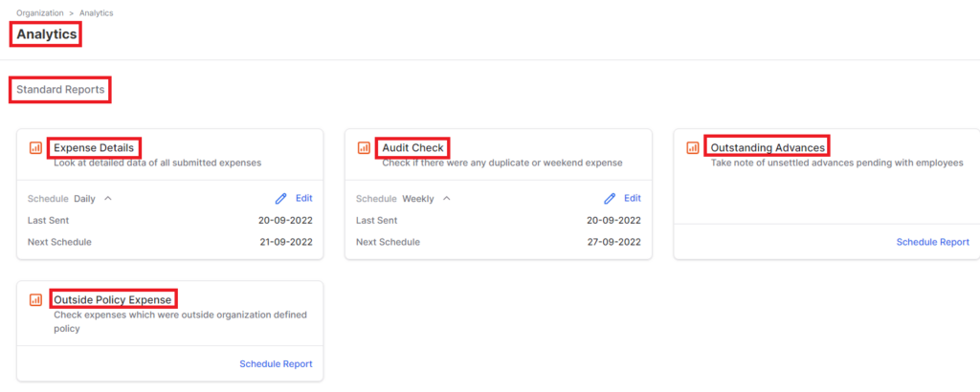Click the Audit Check chart icon
The width and height of the screenshot is (980, 392).
tap(364, 148)
